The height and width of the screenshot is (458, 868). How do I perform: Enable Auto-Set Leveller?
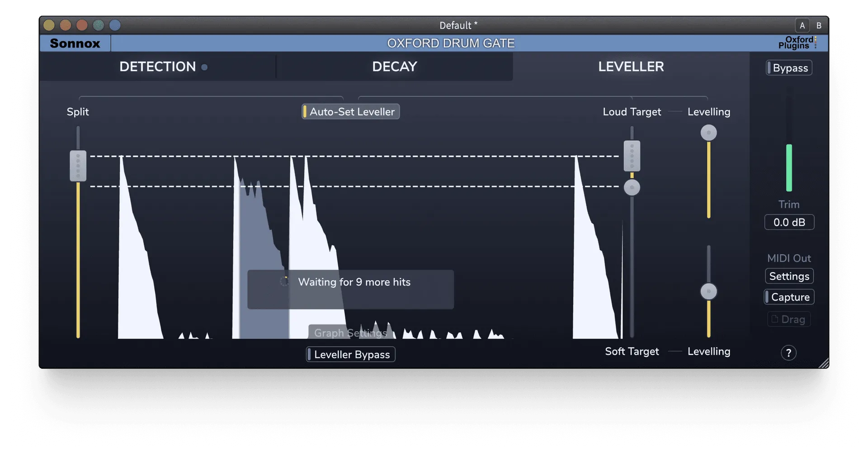point(351,112)
